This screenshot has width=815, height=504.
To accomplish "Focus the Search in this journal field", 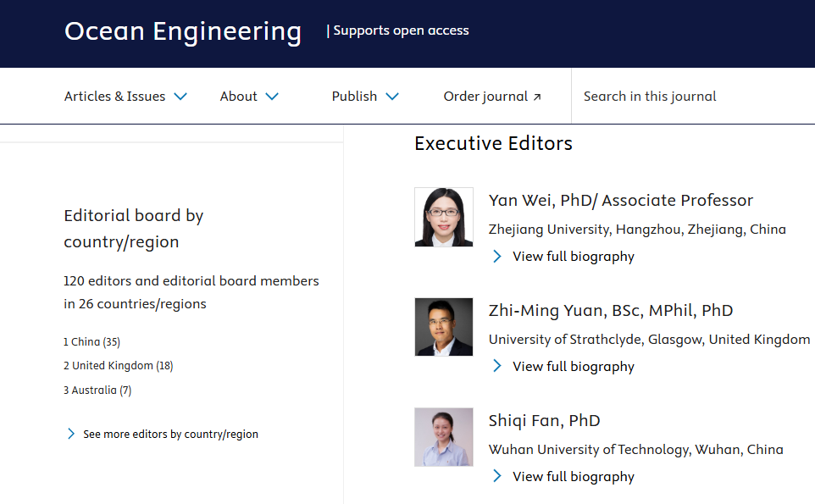I will click(x=693, y=96).
